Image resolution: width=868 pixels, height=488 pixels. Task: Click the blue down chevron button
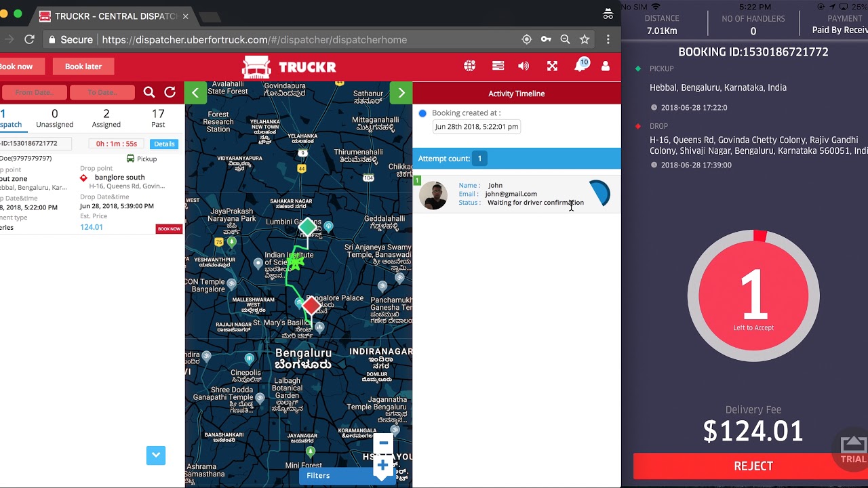156,455
